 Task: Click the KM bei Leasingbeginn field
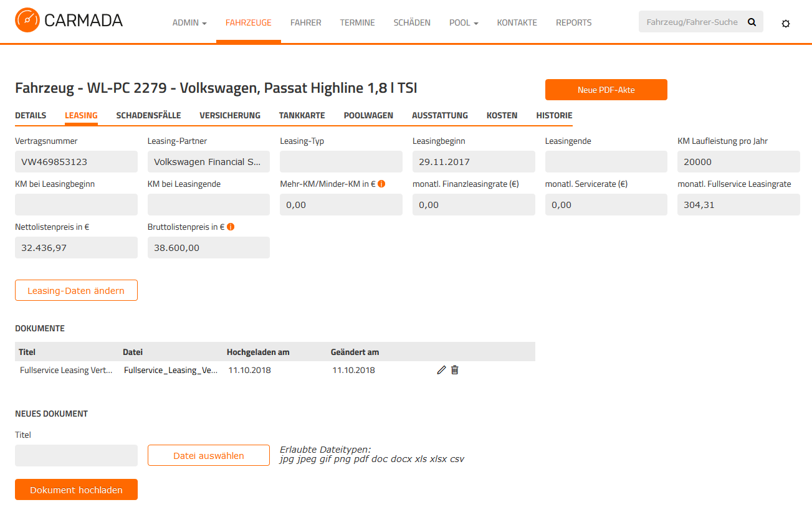(76, 205)
